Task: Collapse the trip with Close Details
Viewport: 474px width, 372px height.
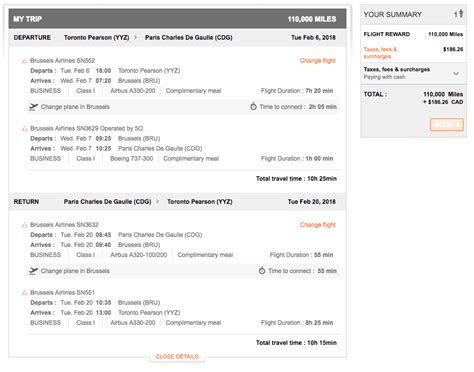Action: 177,357
